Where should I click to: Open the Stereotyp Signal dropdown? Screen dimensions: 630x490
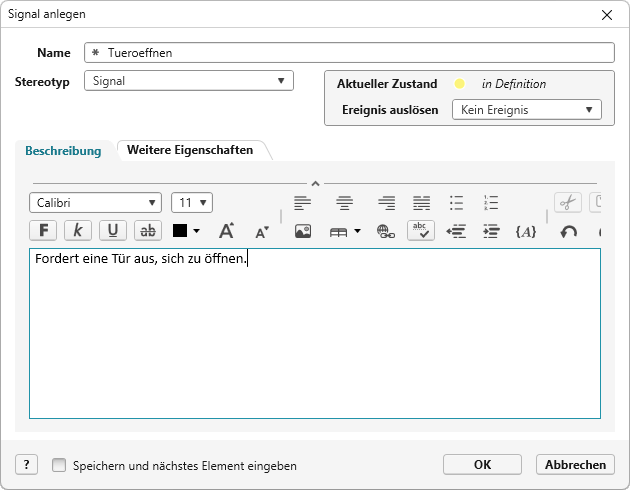point(189,81)
